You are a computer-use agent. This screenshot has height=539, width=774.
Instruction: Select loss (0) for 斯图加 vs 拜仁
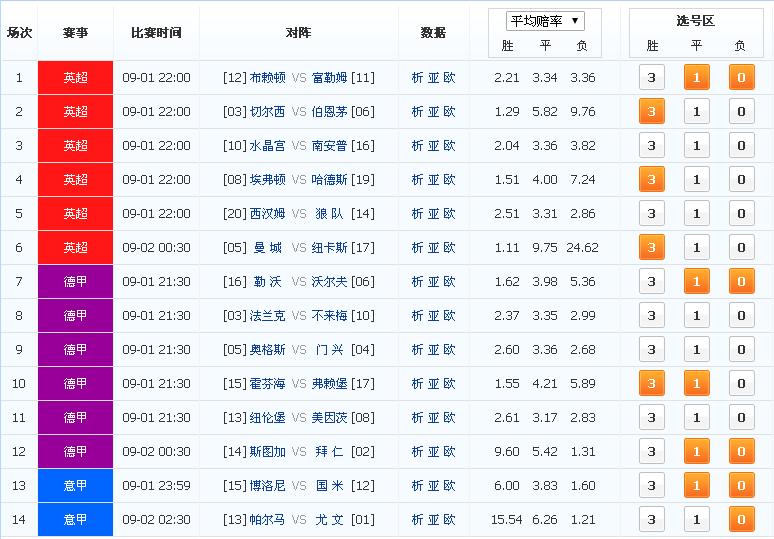[x=741, y=452]
